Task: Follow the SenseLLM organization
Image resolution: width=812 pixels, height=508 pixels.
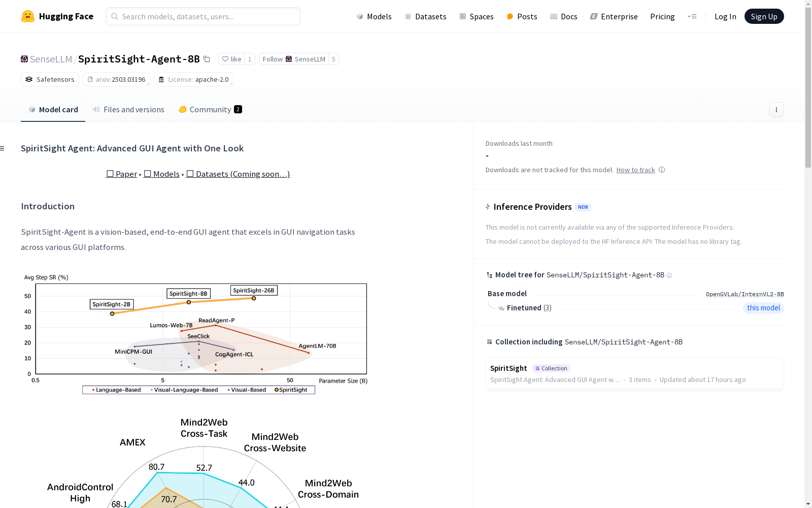Action: [x=294, y=59]
